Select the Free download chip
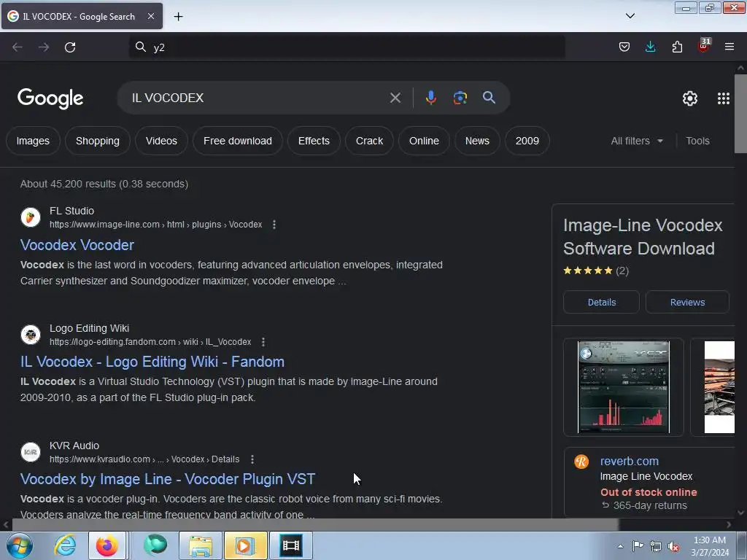The width and height of the screenshot is (747, 560). point(238,141)
